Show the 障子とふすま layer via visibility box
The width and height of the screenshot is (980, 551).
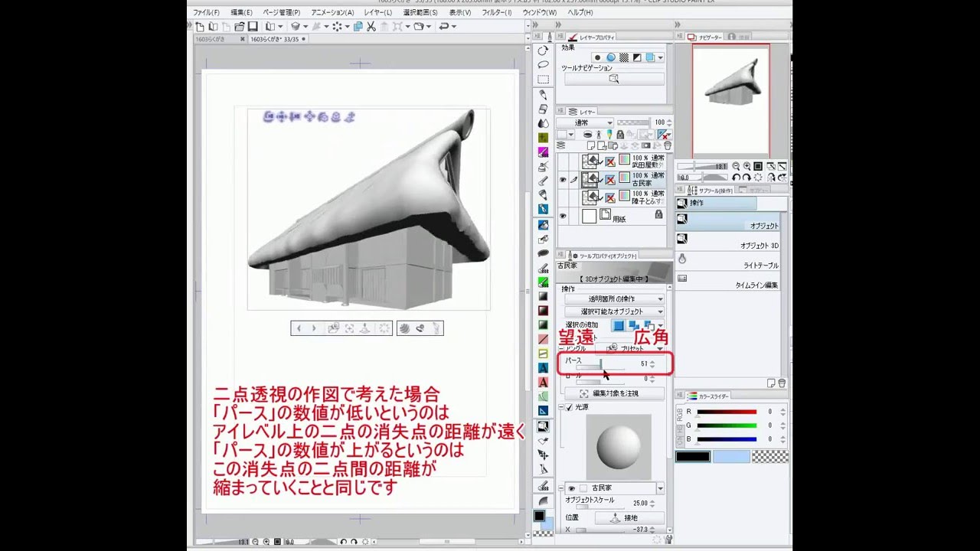point(562,197)
